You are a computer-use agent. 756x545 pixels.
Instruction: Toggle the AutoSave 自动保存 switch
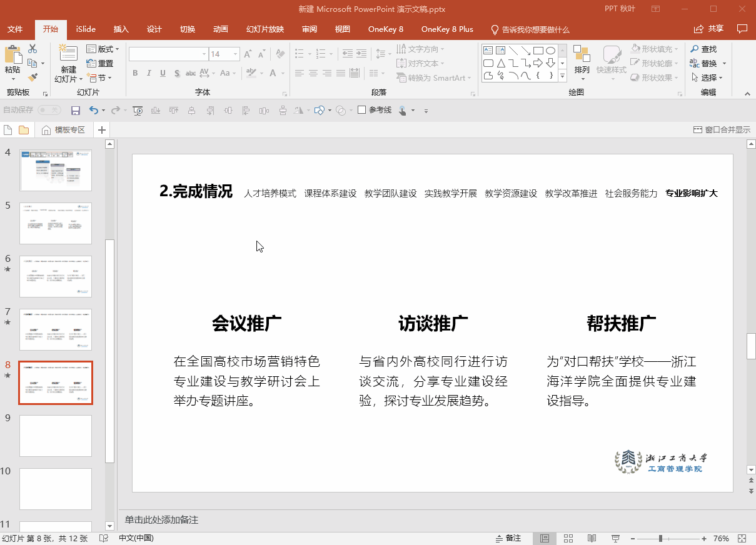click(x=49, y=110)
